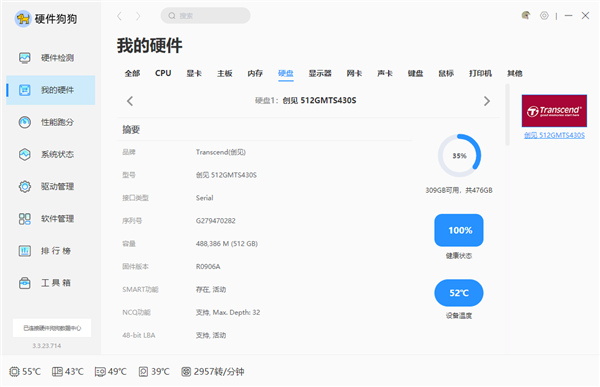This screenshot has width=600, height=387.
Task: Click fan speed 2957转/分钟 status icon
Action: pos(186,371)
